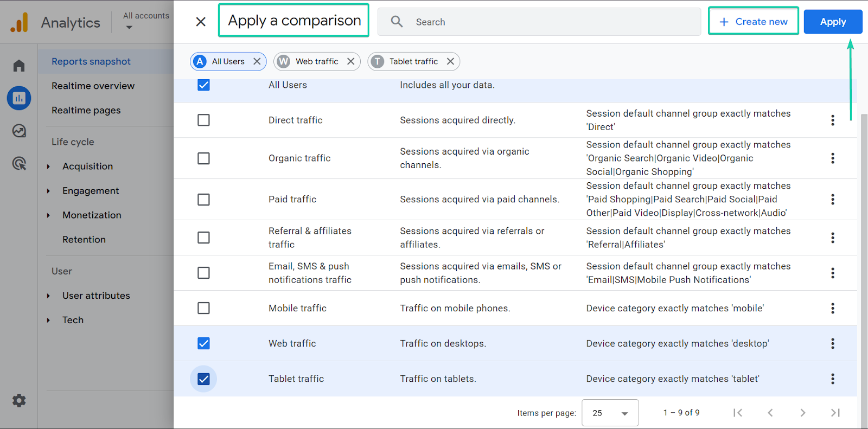Open the Advertising icon in sidebar
Viewport: 868px width, 429px height.
click(x=19, y=163)
